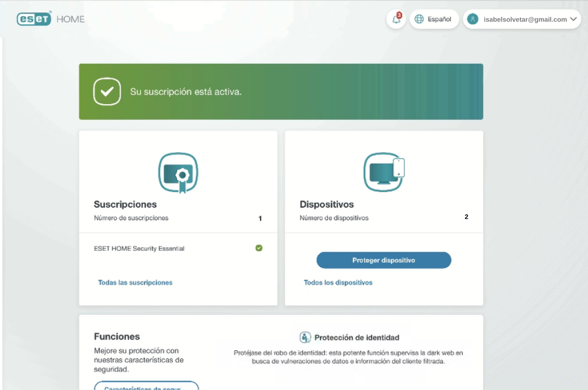Click the Suscripciones heading
The image size is (588, 390).
tap(125, 204)
